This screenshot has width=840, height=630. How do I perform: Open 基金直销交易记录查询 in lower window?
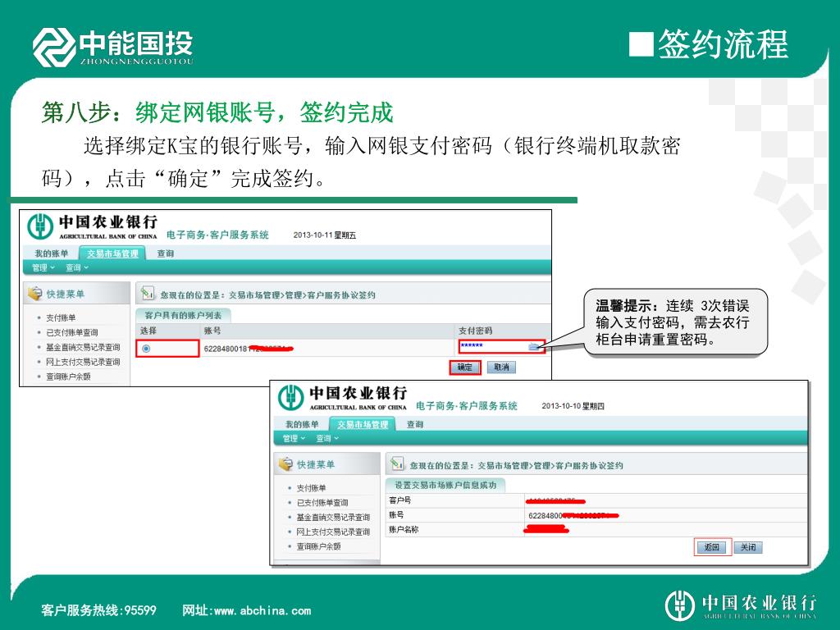coord(333,517)
